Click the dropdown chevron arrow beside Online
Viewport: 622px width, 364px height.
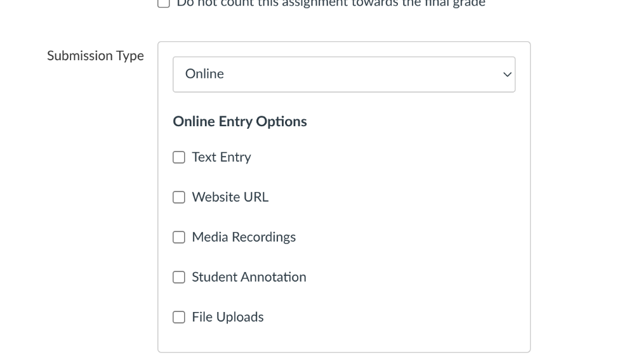click(506, 74)
